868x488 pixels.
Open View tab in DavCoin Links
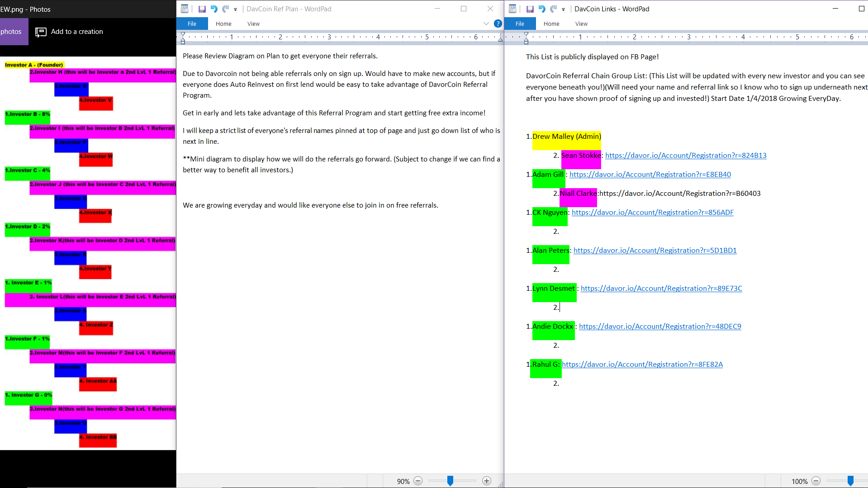tap(581, 24)
